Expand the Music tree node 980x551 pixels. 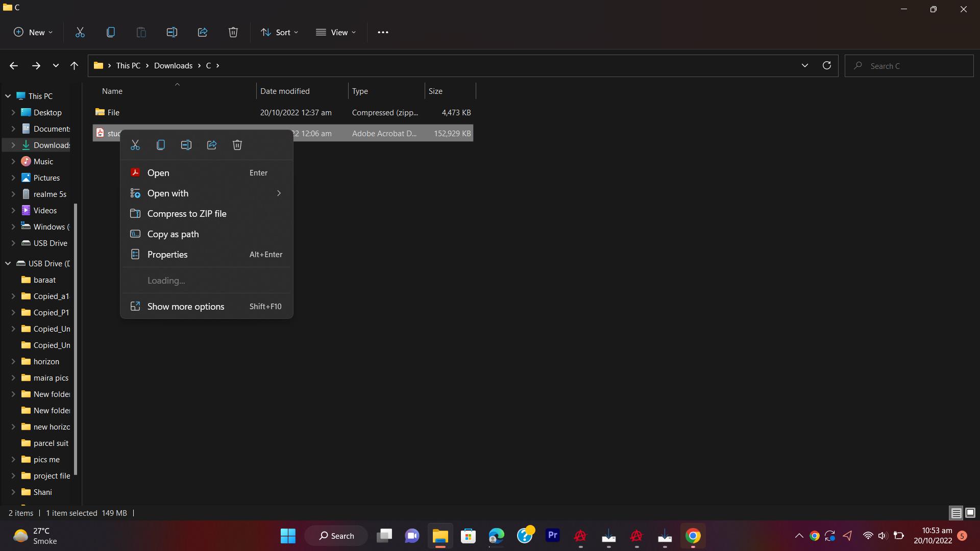(x=13, y=162)
